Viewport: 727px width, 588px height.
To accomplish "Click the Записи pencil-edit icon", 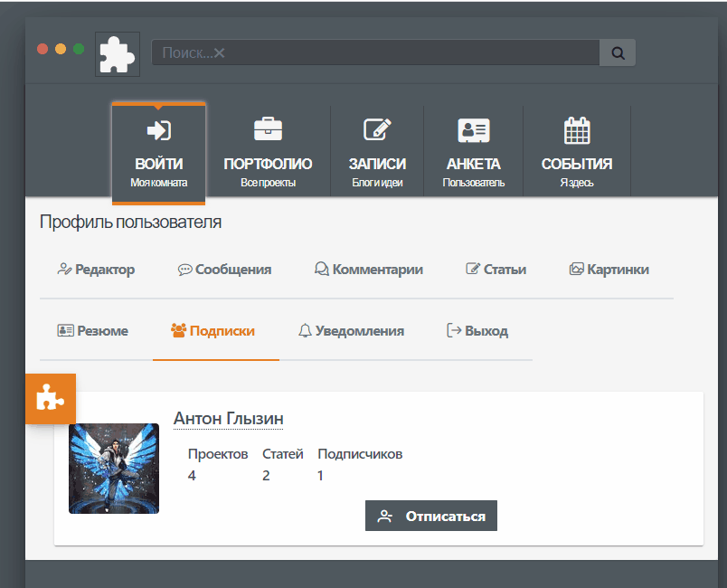I will tap(377, 129).
